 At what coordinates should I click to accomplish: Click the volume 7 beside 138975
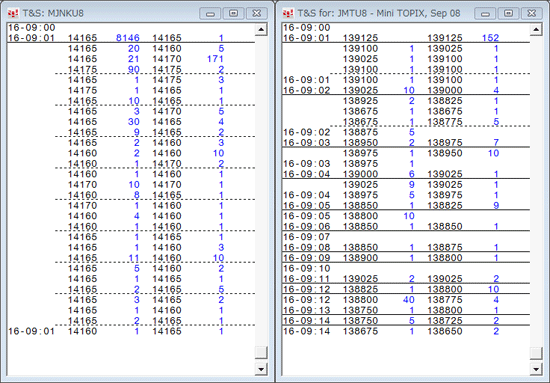pyautogui.click(x=496, y=143)
